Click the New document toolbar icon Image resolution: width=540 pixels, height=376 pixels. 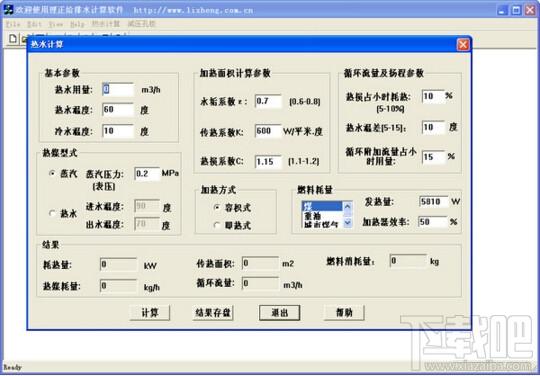(x=13, y=39)
